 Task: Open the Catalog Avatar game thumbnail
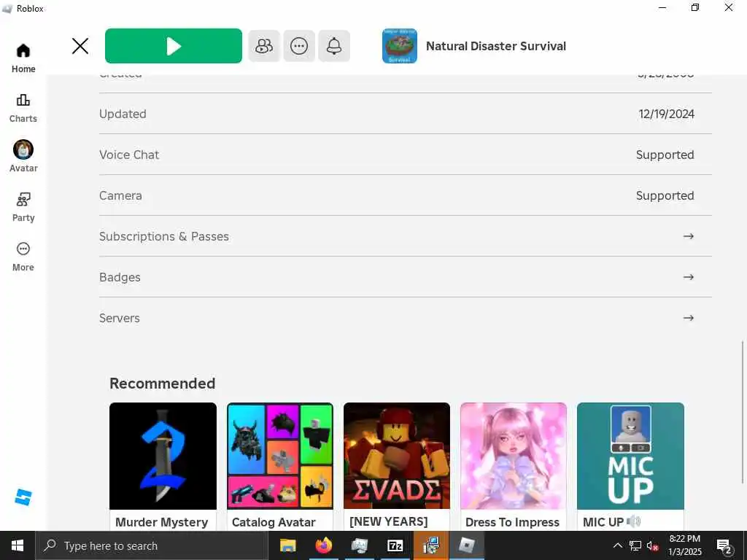(x=280, y=456)
